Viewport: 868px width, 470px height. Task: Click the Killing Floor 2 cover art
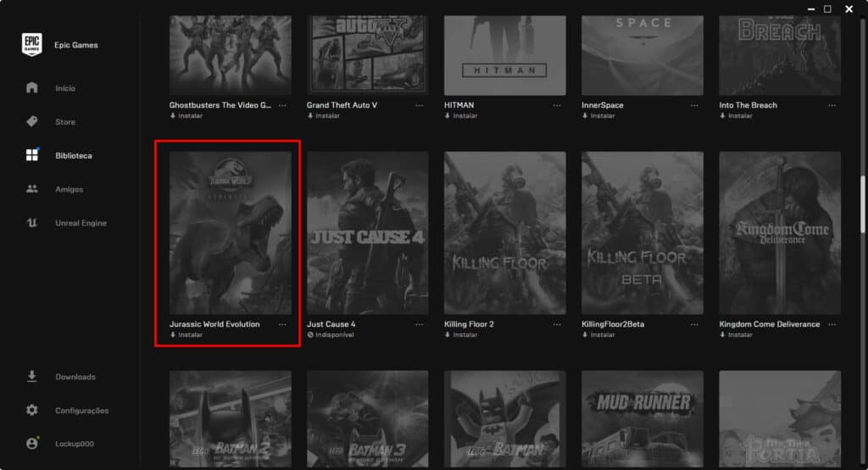[505, 232]
